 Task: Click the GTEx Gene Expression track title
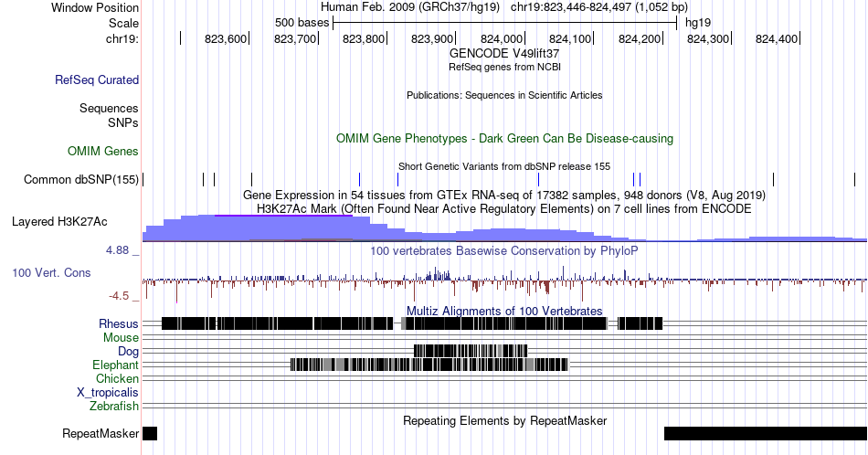pyautogui.click(x=504, y=195)
